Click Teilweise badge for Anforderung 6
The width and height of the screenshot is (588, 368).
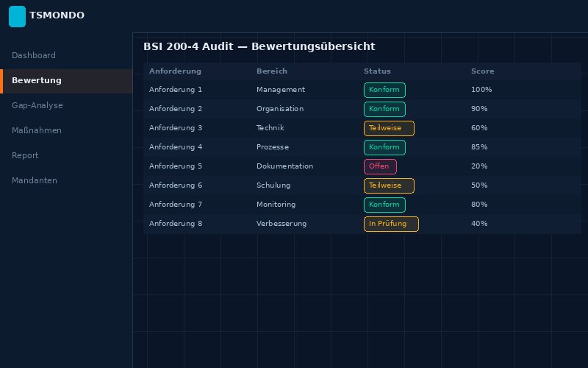click(389, 186)
